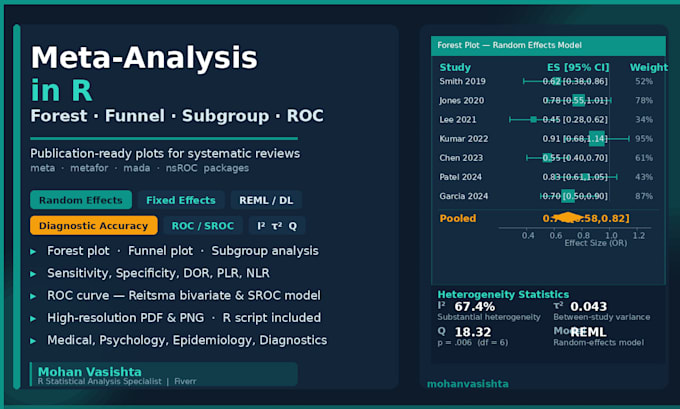
Task: Click bullet arrow beside Medical, Psychology line
Action: pyautogui.click(x=33, y=341)
